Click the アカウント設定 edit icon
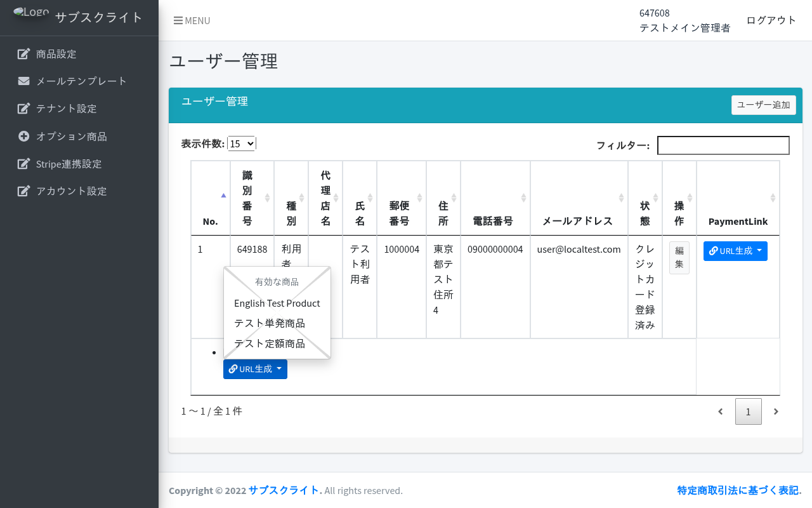This screenshot has width=812, height=508. [x=23, y=191]
